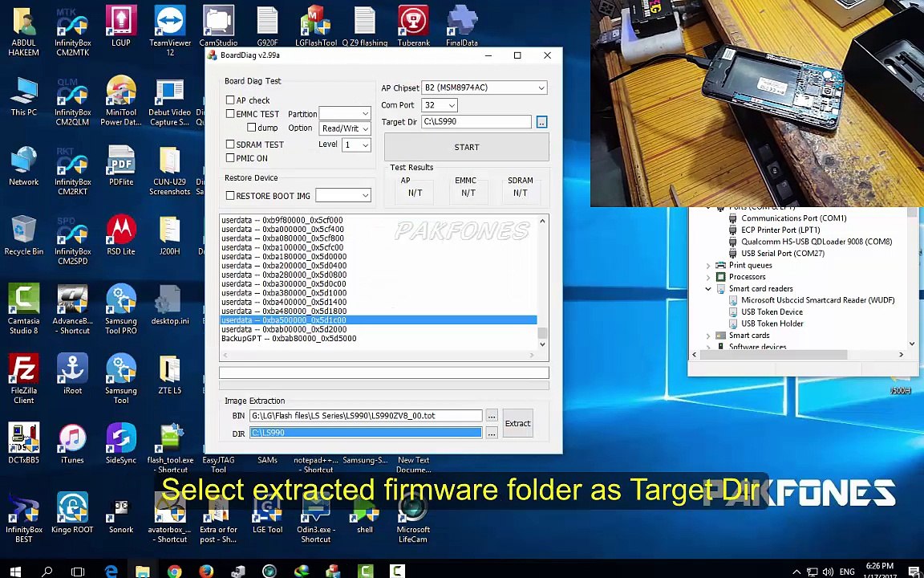Open the Option Read/Write dropdown
The width and height of the screenshot is (924, 578).
pyautogui.click(x=345, y=128)
